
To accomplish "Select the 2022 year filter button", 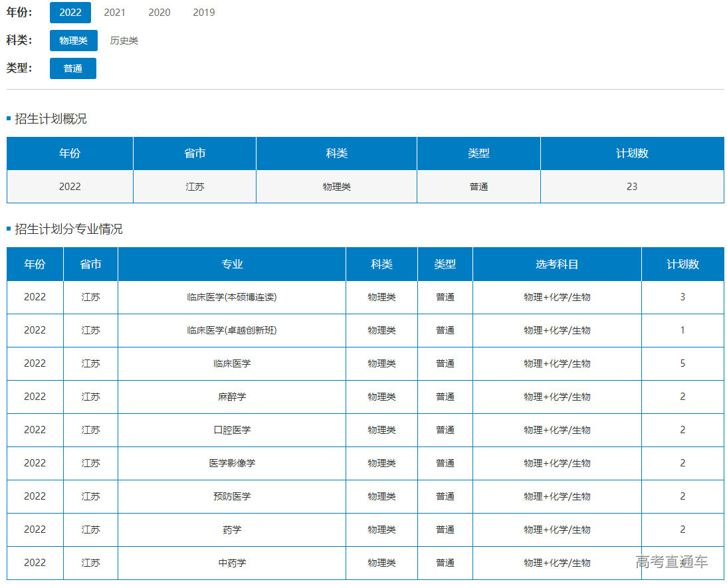I will 70,13.
